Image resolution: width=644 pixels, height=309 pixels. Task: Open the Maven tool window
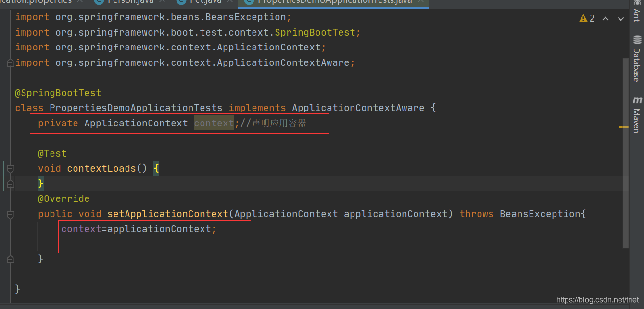[637, 114]
